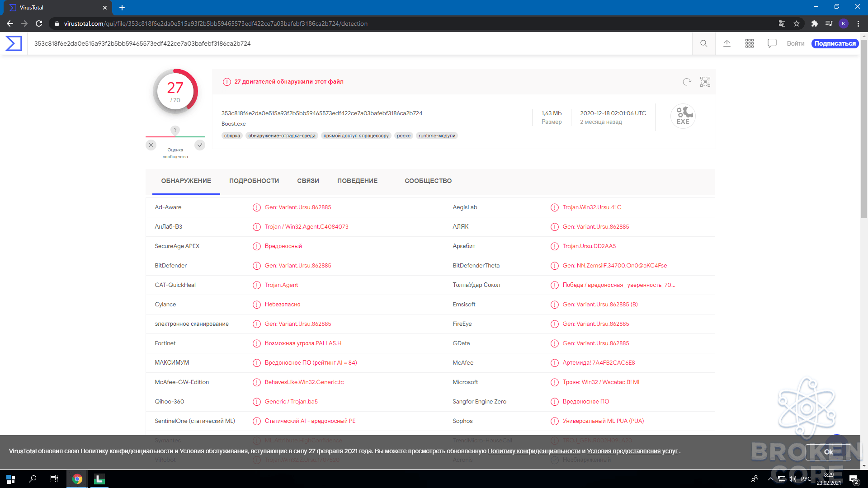Screen dimensions: 868x488
Task: Switch to the ПОДРОБНОСТИ tab
Action: [254, 181]
